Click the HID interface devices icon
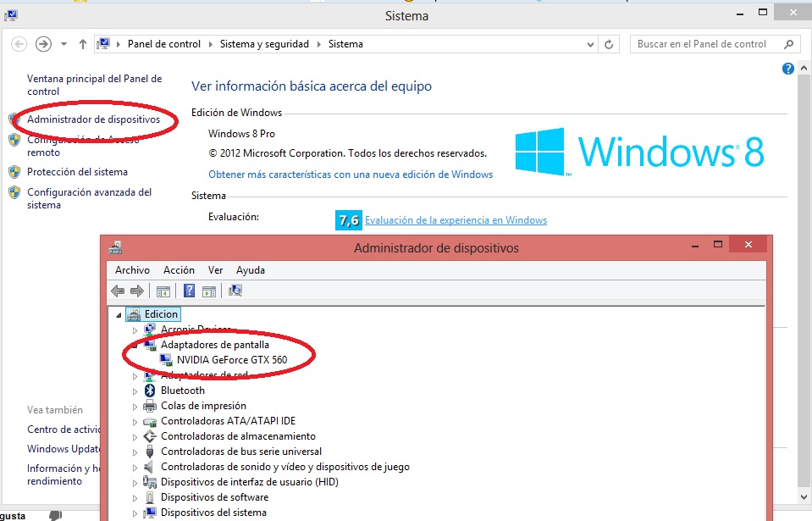 point(150,482)
